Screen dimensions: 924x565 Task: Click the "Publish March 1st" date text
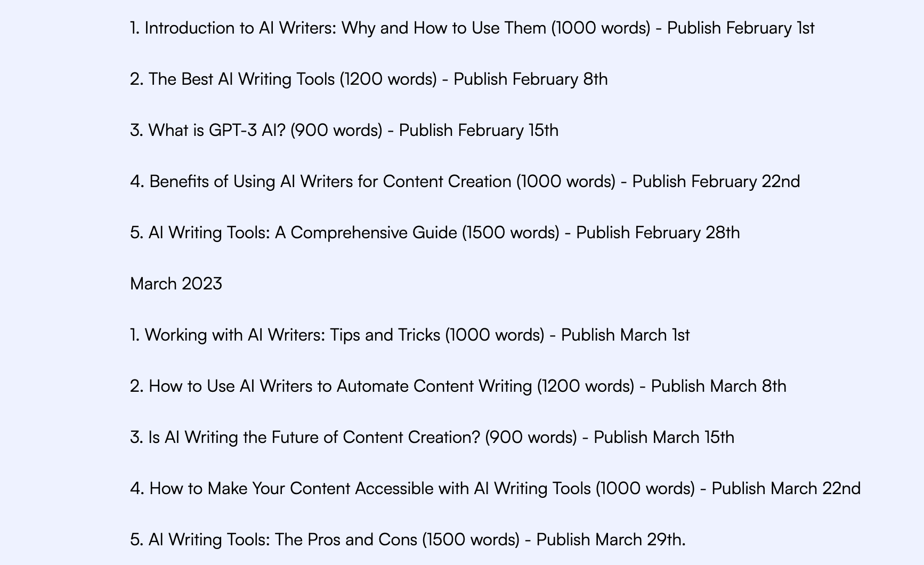click(x=625, y=335)
